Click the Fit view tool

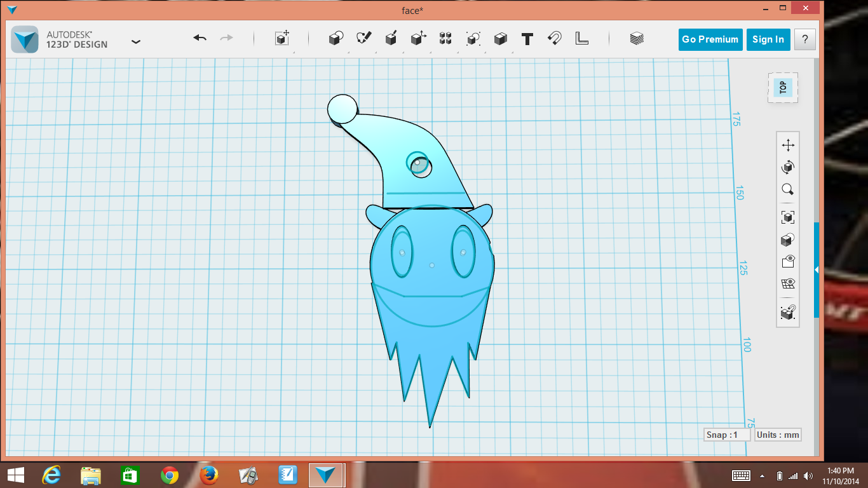click(x=788, y=217)
